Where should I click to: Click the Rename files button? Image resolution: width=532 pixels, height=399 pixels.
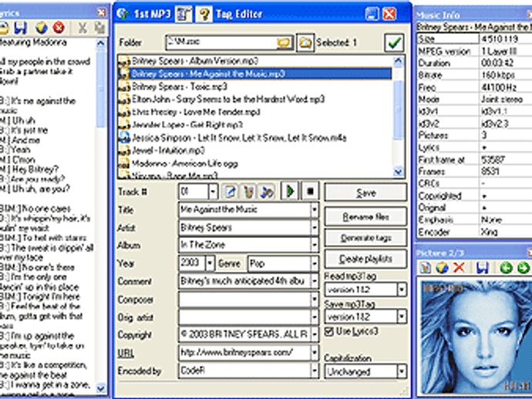(x=365, y=216)
